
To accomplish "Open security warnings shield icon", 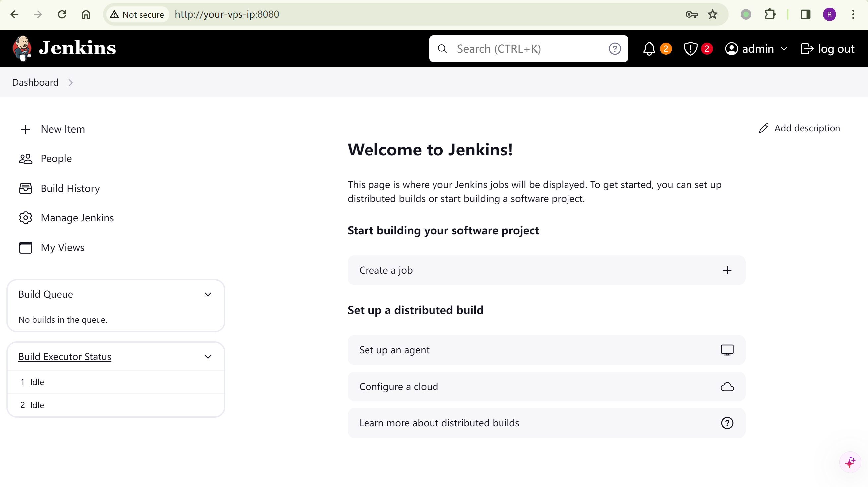I will (690, 49).
